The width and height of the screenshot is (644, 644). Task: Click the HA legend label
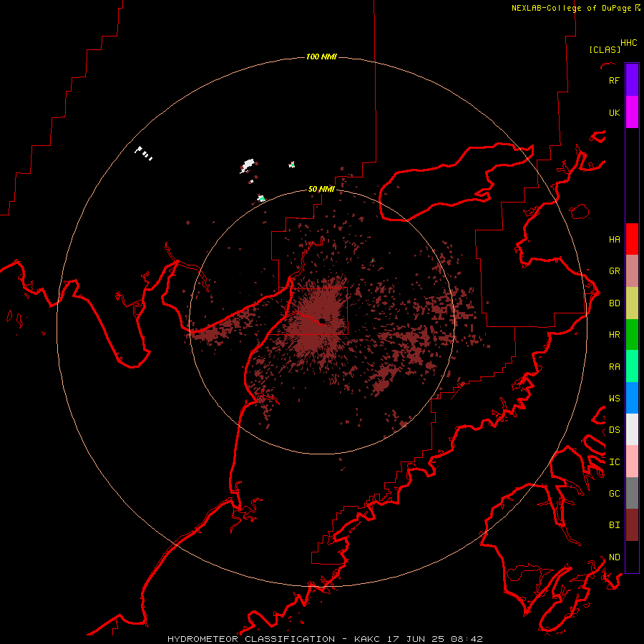614,239
